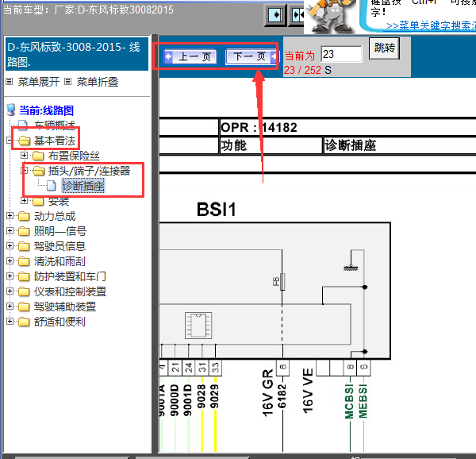Expand all menus via 菜单展开
Viewport: 476px width, 459px height.
pos(38,82)
